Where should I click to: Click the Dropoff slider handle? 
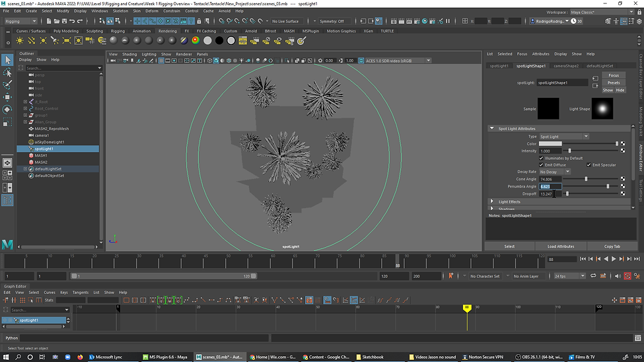coord(567,194)
